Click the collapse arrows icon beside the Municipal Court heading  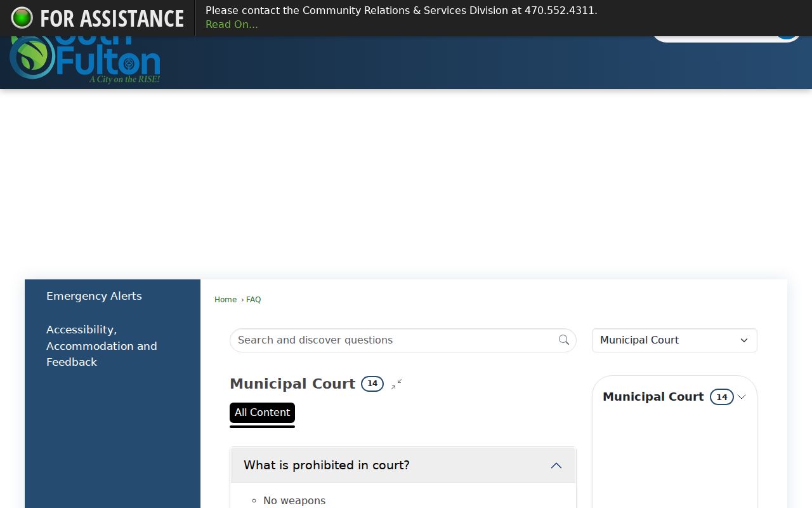tap(396, 384)
